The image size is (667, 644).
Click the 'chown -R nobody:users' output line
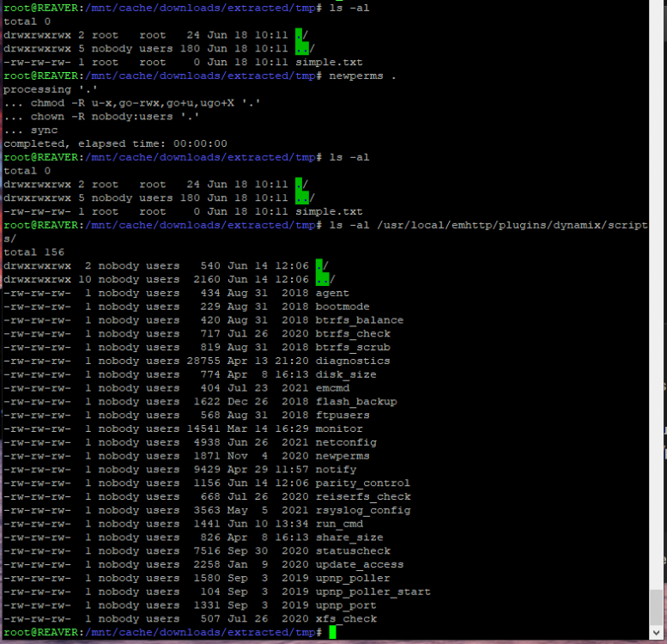pyautogui.click(x=101, y=117)
